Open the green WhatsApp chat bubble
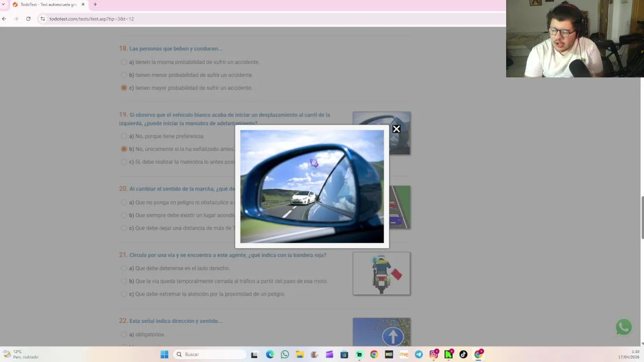The height and width of the screenshot is (362, 644). click(623, 327)
